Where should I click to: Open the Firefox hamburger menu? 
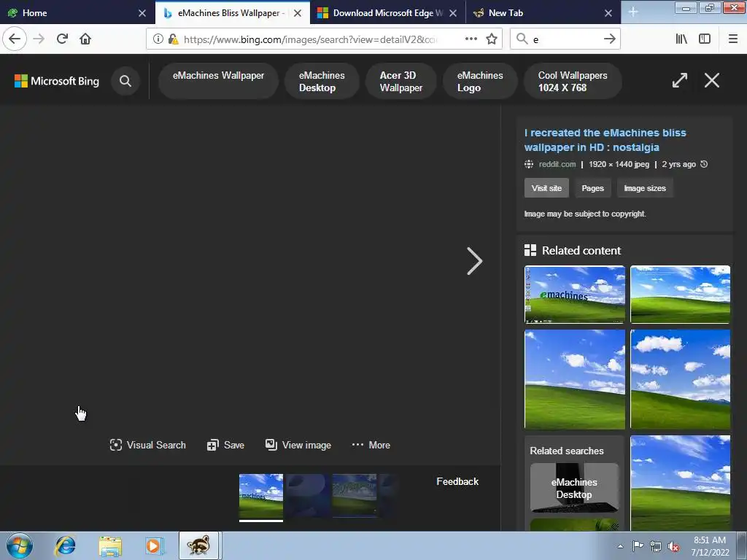point(733,39)
